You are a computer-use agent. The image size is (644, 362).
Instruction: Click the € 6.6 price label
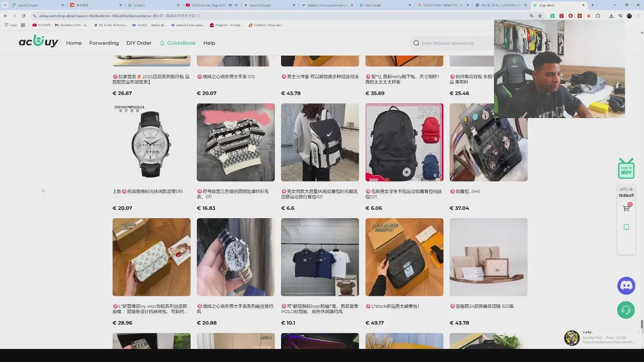point(288,208)
